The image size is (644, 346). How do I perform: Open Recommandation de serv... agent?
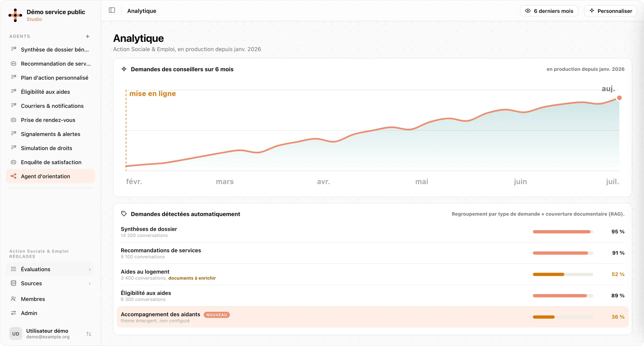[x=50, y=64]
